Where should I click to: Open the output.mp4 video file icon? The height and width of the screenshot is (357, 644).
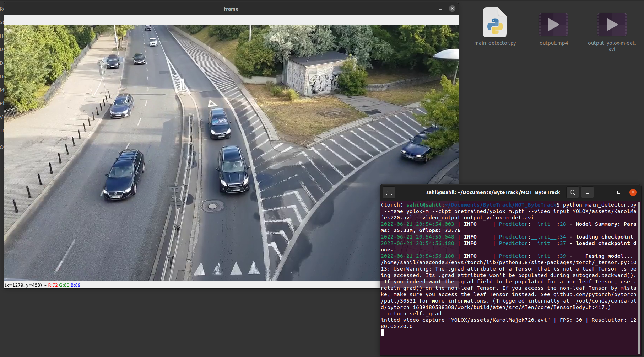click(553, 25)
